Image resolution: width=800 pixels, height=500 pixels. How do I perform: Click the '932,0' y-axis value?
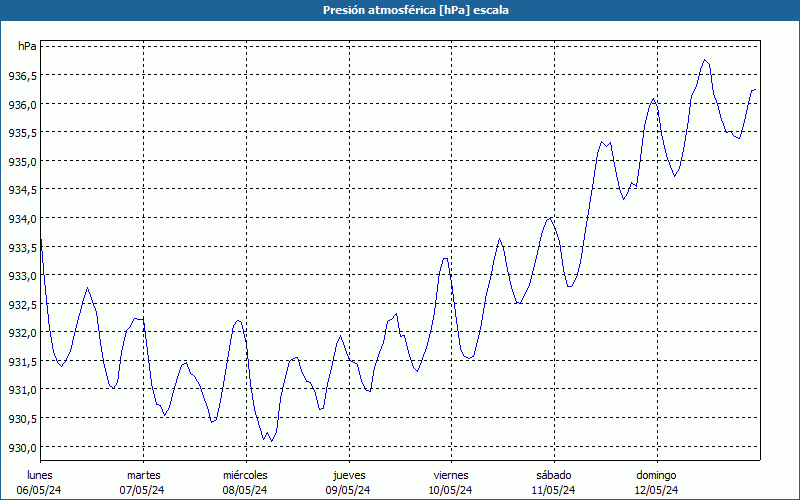coord(22,333)
